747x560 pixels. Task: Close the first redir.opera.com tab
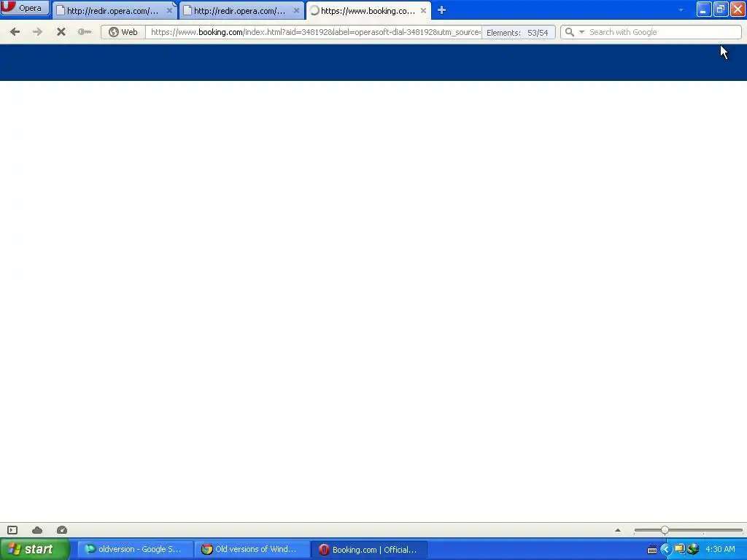click(169, 10)
